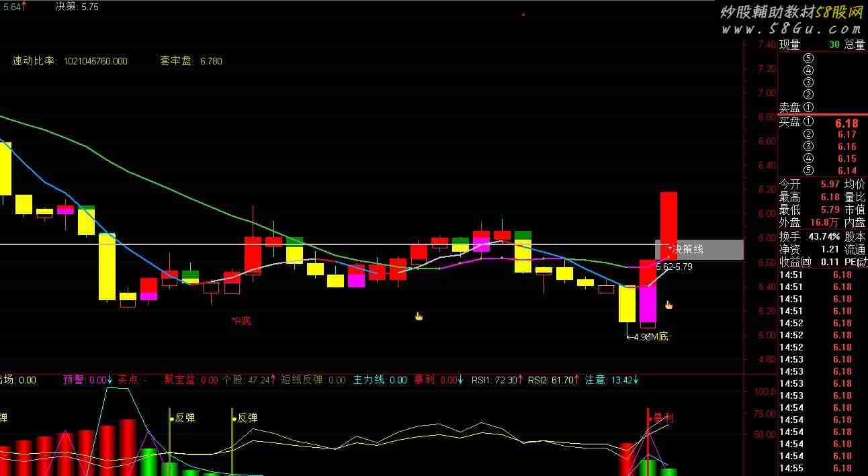Click the red 暴利 signal marker
This screenshot has width=868, height=476.
(x=662, y=418)
